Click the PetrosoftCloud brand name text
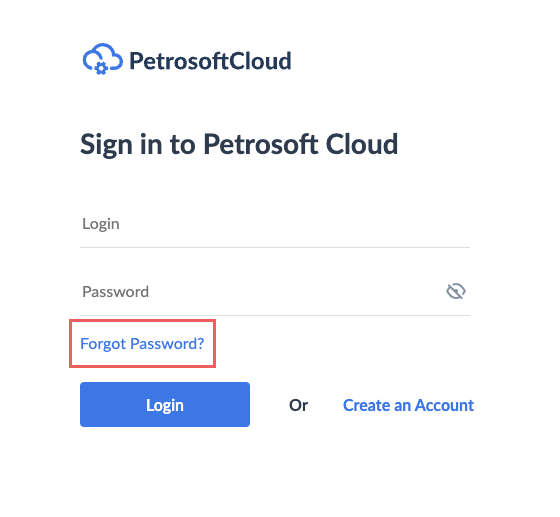560x517 pixels. tap(210, 61)
